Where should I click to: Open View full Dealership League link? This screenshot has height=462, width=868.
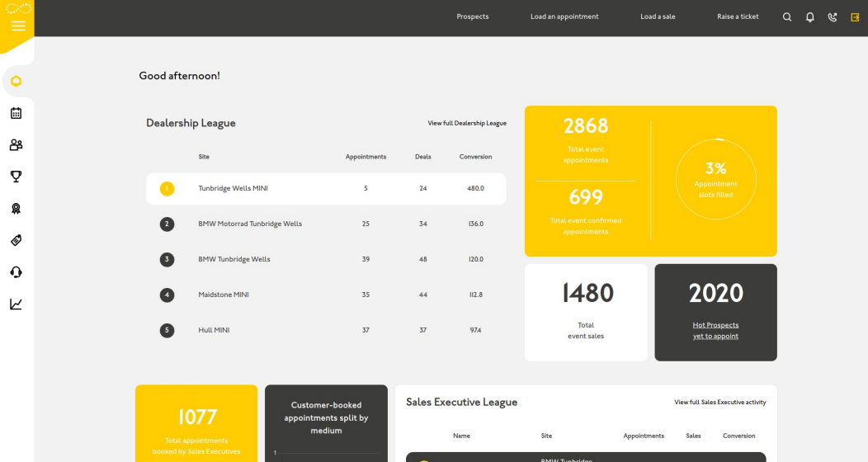[467, 124]
